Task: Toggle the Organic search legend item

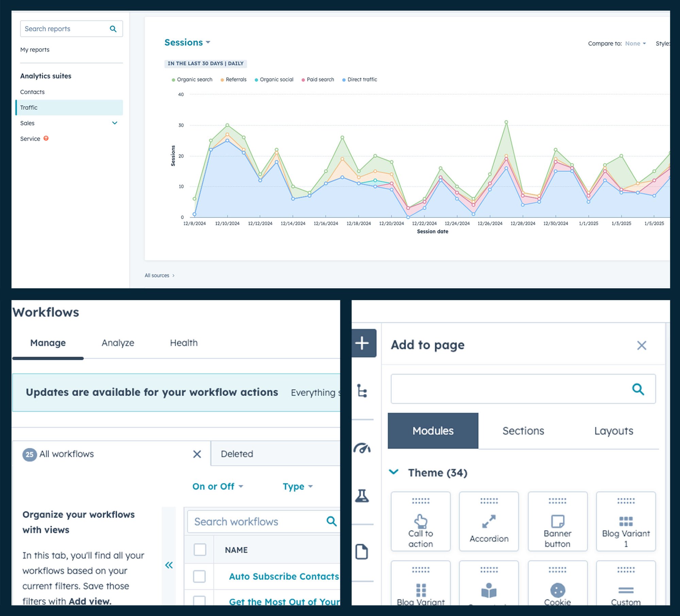Action: [192, 80]
